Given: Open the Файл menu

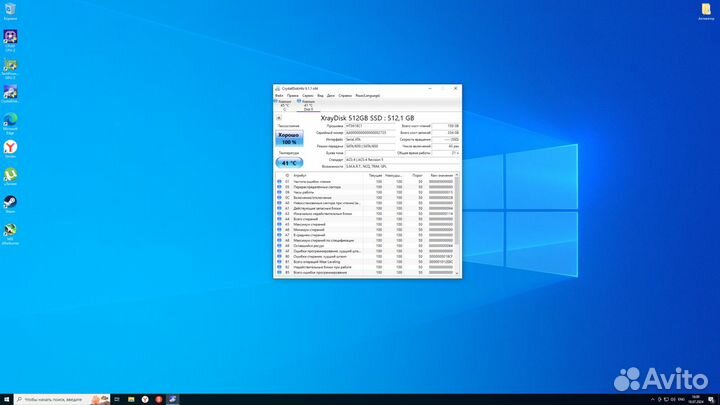Looking at the screenshot, I should 279,96.
